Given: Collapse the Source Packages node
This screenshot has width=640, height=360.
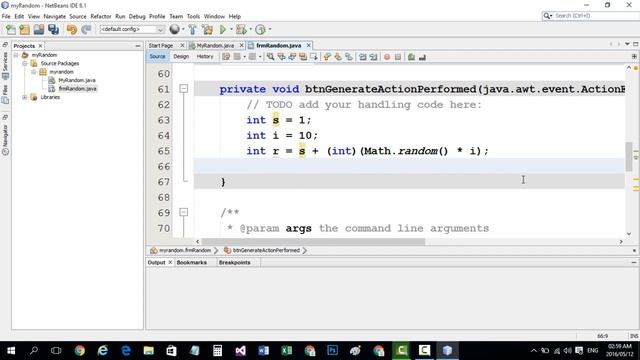Looking at the screenshot, I should coord(25,64).
